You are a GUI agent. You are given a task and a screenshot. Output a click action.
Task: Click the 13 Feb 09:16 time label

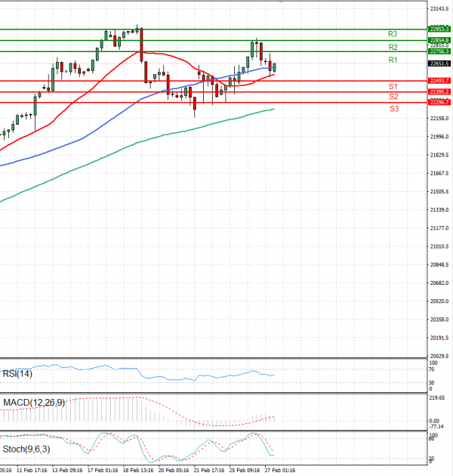67,470
